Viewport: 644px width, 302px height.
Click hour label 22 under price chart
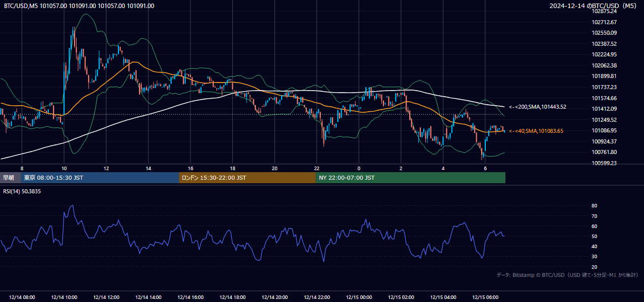[x=316, y=168]
